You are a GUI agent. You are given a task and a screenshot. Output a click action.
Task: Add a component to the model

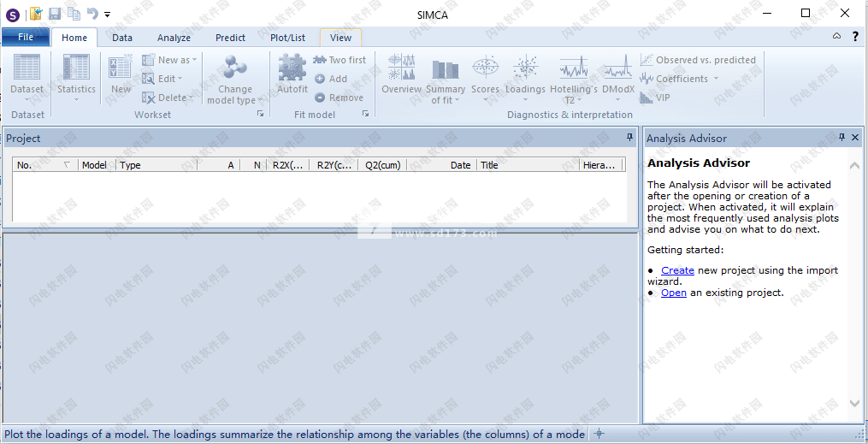pos(331,79)
